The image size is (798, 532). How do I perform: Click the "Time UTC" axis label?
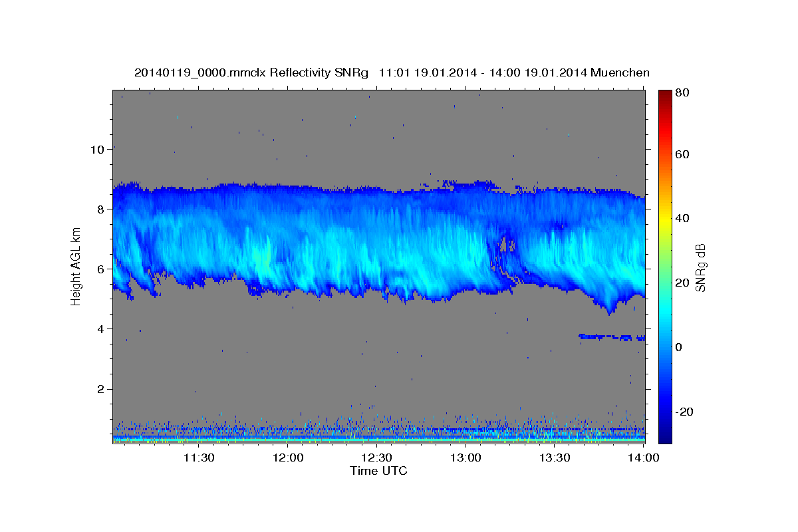click(x=378, y=471)
